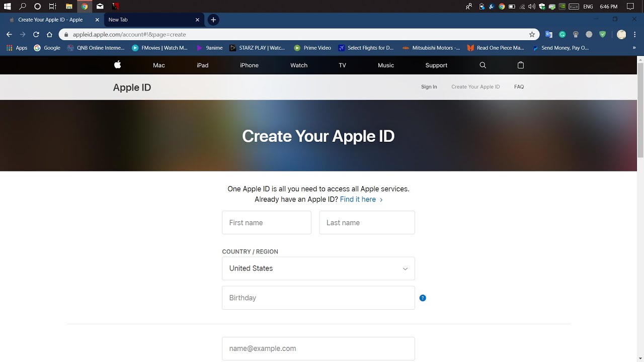Screen dimensions: 644x362
Task: Click the blue Birthday help question mark icon
Action: coord(423,298)
